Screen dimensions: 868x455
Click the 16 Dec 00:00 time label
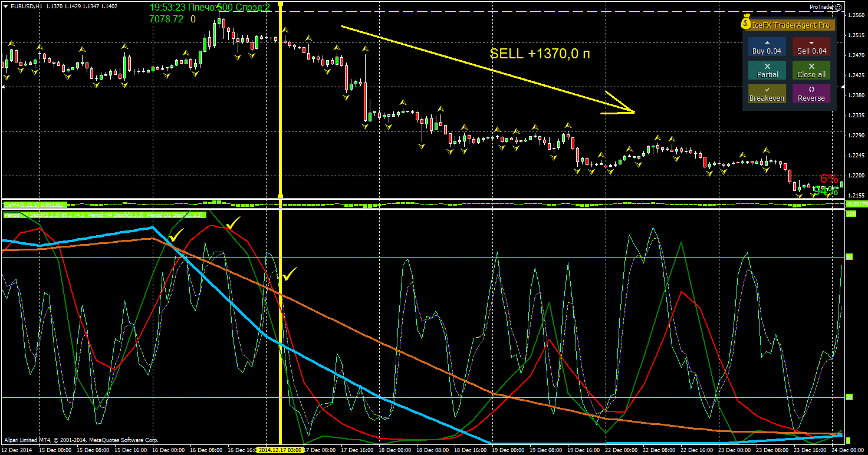pyautogui.click(x=169, y=450)
